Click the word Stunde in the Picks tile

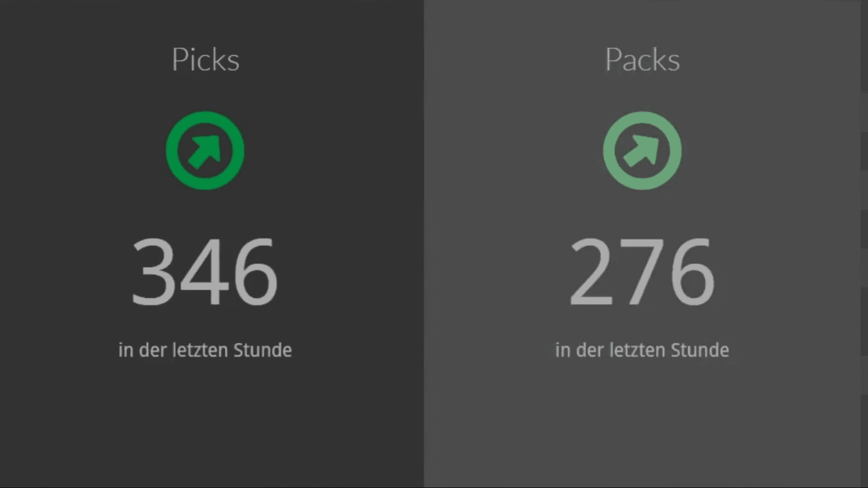[x=263, y=350]
